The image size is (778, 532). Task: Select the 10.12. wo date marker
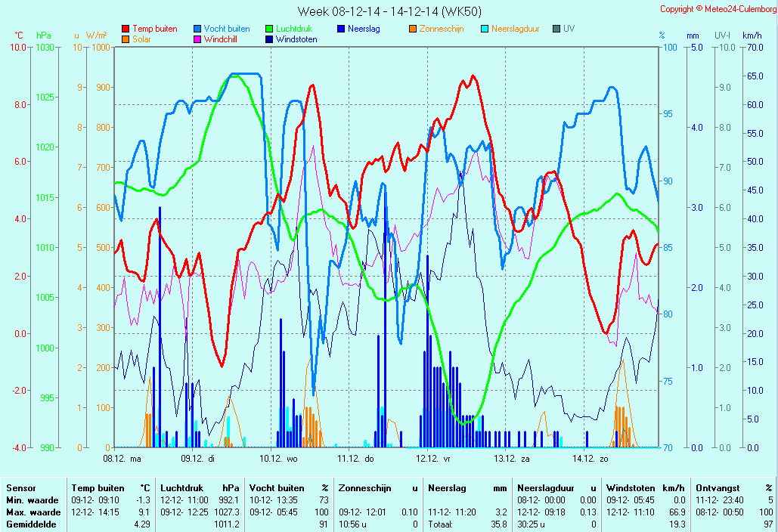(x=279, y=458)
